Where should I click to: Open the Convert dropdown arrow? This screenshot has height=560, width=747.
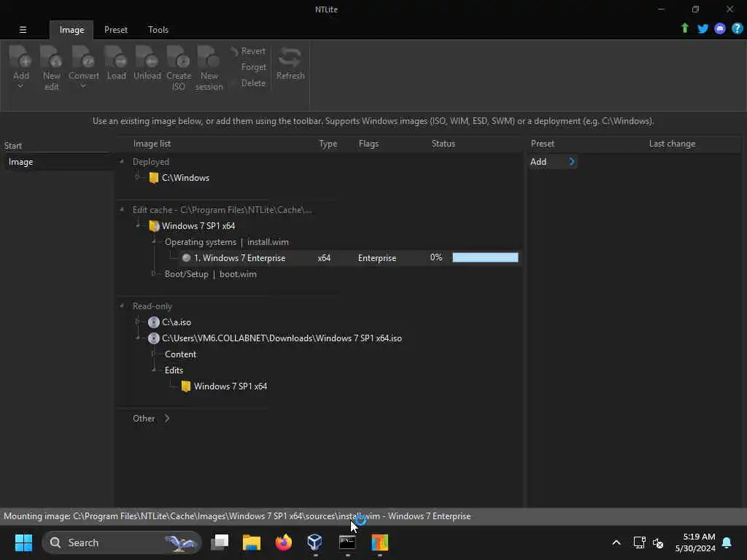[x=83, y=86]
